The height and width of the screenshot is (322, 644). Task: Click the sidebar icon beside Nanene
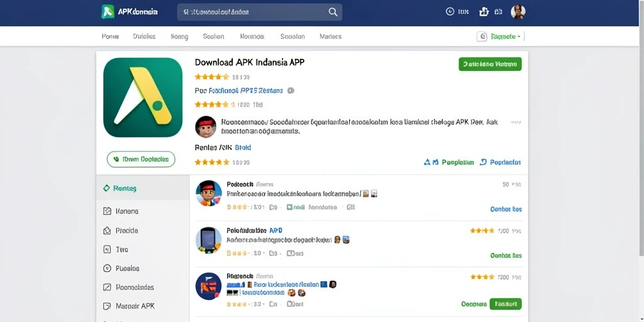tap(107, 211)
